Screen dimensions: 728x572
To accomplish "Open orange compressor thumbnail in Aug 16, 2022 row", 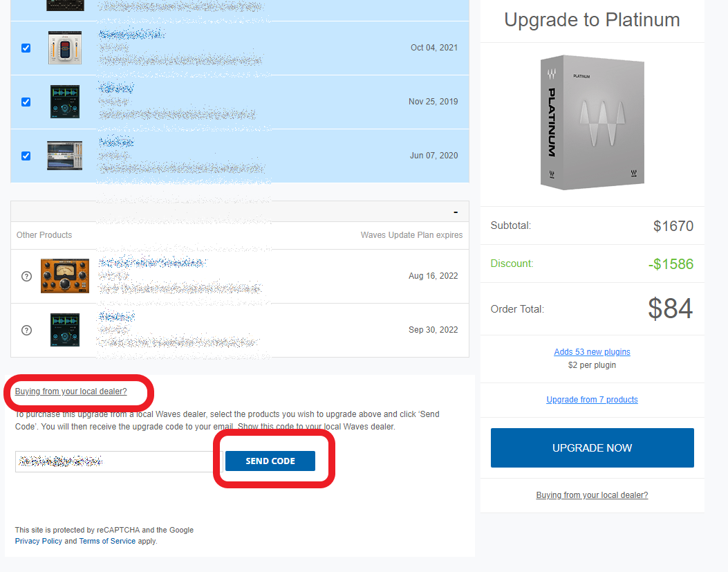I will pyautogui.click(x=65, y=276).
